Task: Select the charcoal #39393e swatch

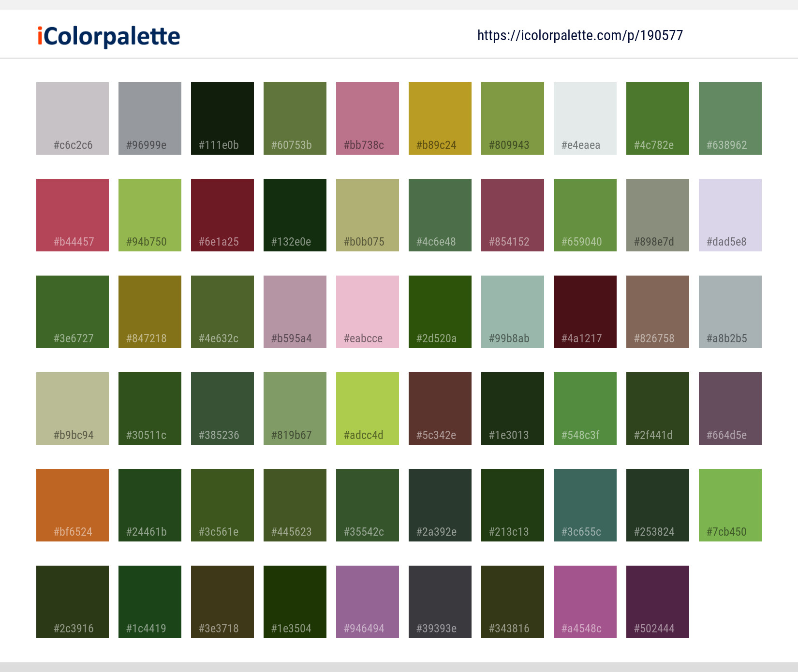Action: coord(440,602)
